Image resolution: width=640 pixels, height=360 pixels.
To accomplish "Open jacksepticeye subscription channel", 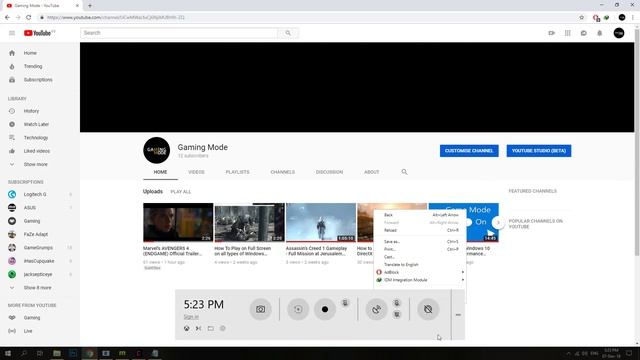I will pos(40,274).
